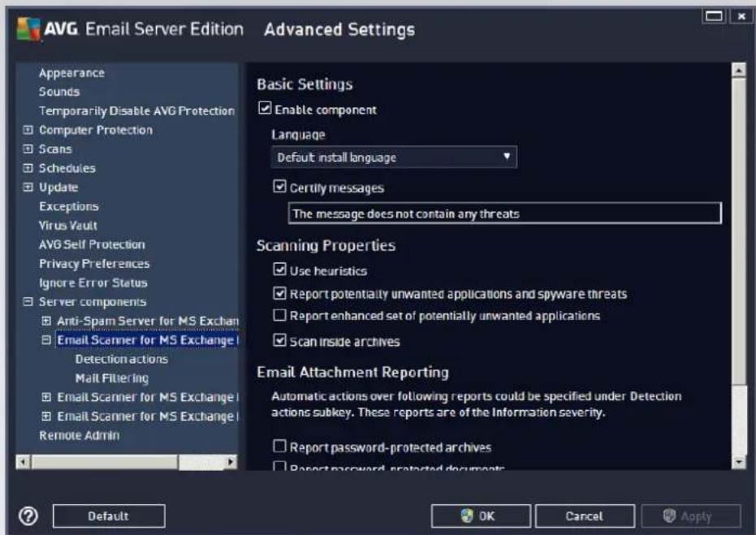
Task: Expand the Scans tree node
Action: click(28, 149)
